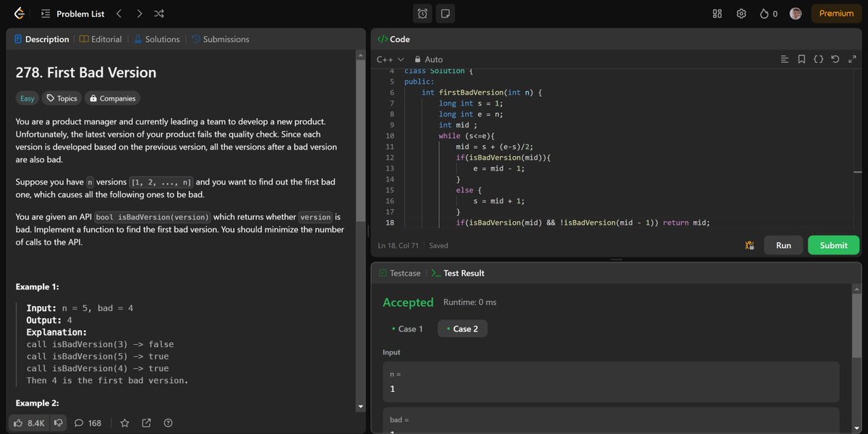This screenshot has width=868, height=434.
Task: Open the notes/sticky note icon
Action: 443,12
